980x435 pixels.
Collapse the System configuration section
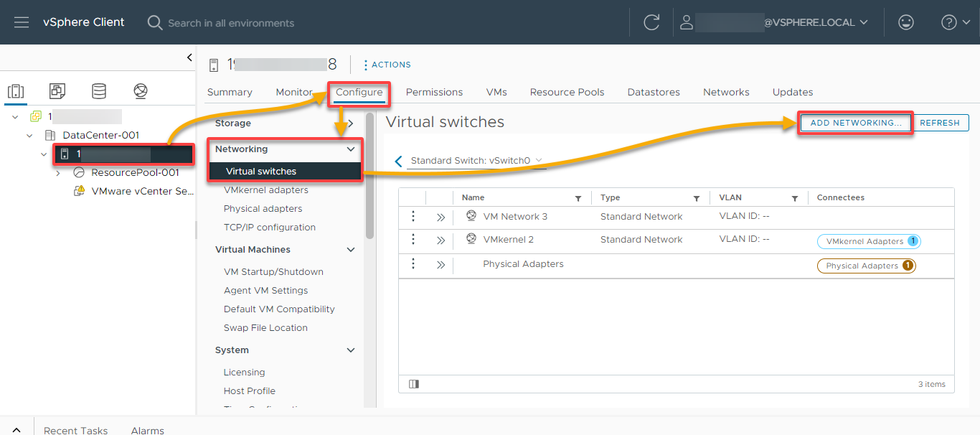click(x=351, y=350)
